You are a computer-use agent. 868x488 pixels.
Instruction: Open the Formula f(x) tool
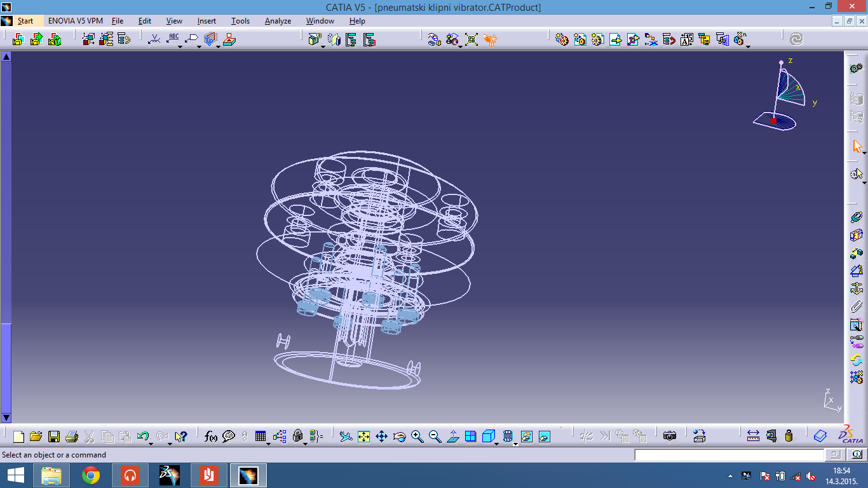[211, 437]
